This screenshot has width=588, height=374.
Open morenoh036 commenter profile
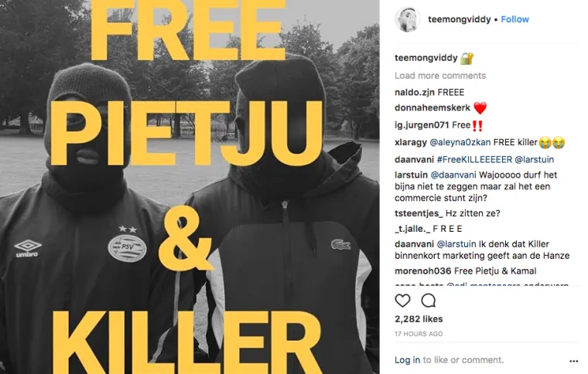click(423, 270)
